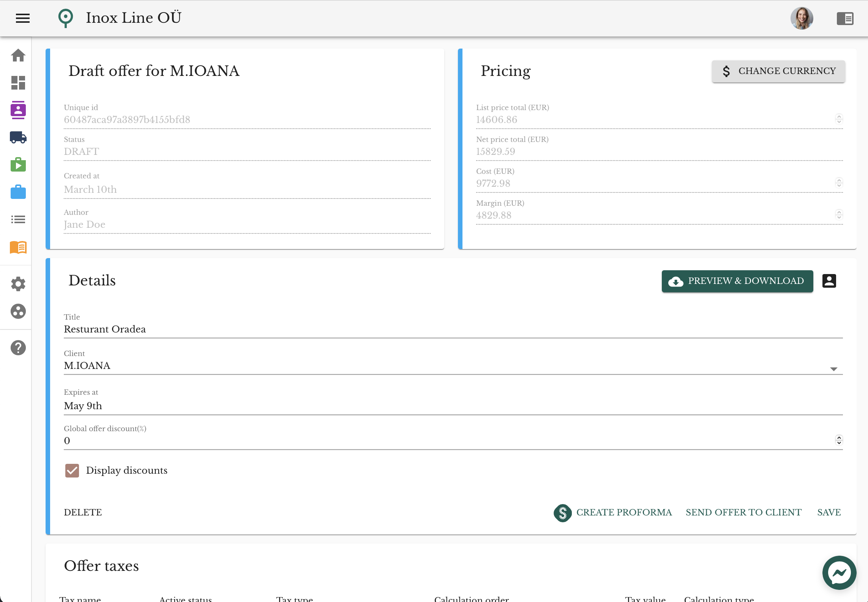The width and height of the screenshot is (868, 602).
Task: Open purple contacts icon in sidebar
Action: click(18, 110)
